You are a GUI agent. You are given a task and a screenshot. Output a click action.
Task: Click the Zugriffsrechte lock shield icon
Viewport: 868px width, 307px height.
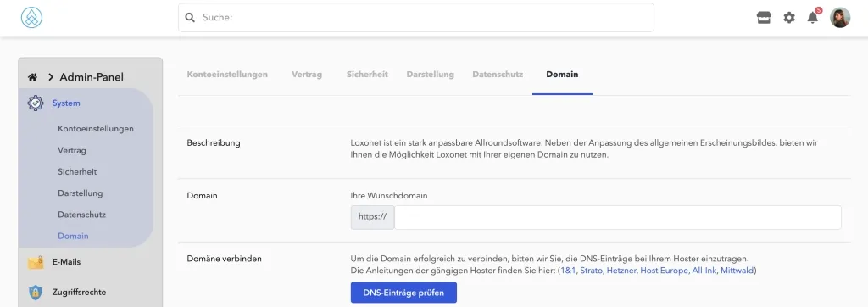click(x=36, y=292)
